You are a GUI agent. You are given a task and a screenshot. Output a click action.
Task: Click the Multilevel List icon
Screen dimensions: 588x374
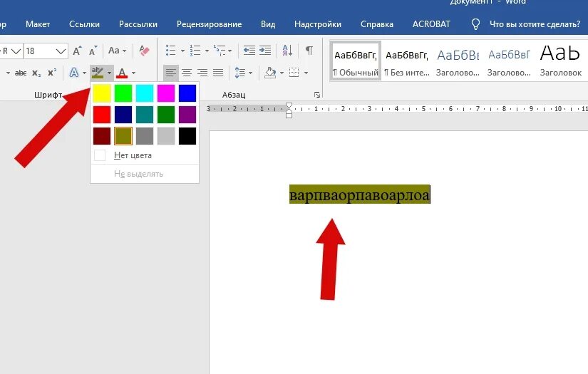[x=220, y=50]
